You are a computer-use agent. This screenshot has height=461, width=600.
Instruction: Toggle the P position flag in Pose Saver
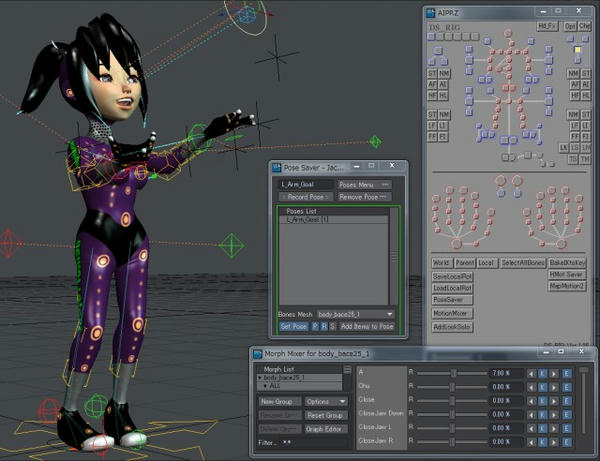(x=315, y=326)
